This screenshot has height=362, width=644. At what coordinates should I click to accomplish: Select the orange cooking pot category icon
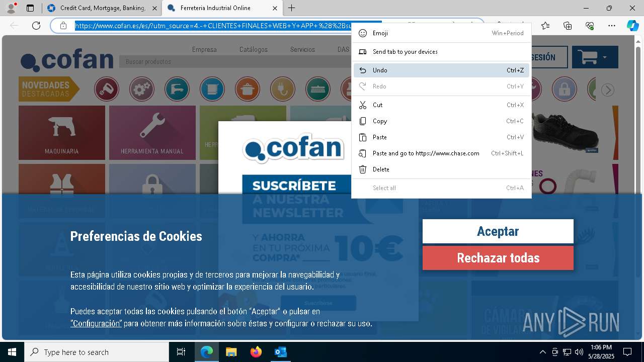(248, 89)
